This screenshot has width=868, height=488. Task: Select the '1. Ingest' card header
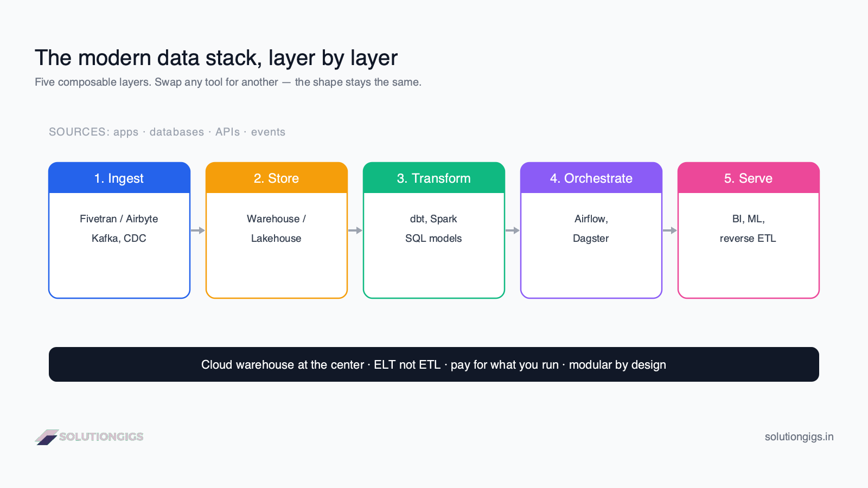coord(119,178)
